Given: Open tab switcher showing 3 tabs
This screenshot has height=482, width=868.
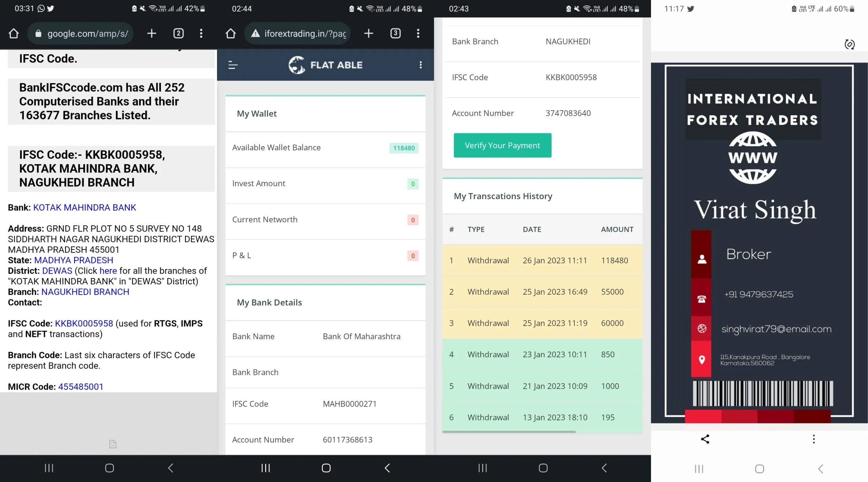Looking at the screenshot, I should (395, 34).
